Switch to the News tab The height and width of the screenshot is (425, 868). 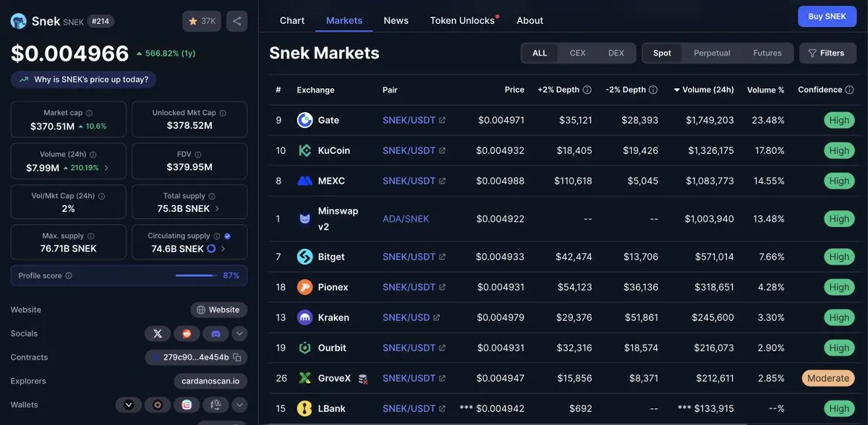pos(396,20)
